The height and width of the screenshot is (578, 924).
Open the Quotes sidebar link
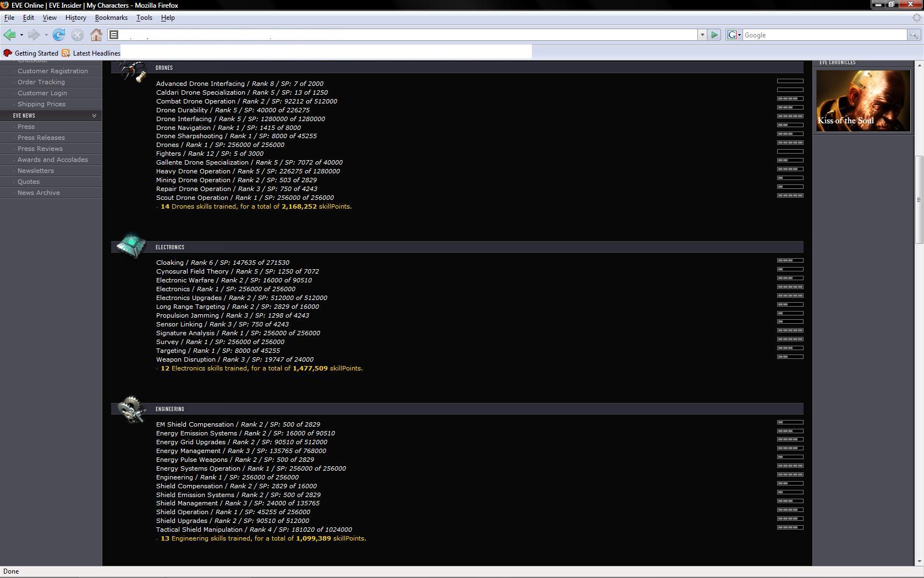point(29,182)
